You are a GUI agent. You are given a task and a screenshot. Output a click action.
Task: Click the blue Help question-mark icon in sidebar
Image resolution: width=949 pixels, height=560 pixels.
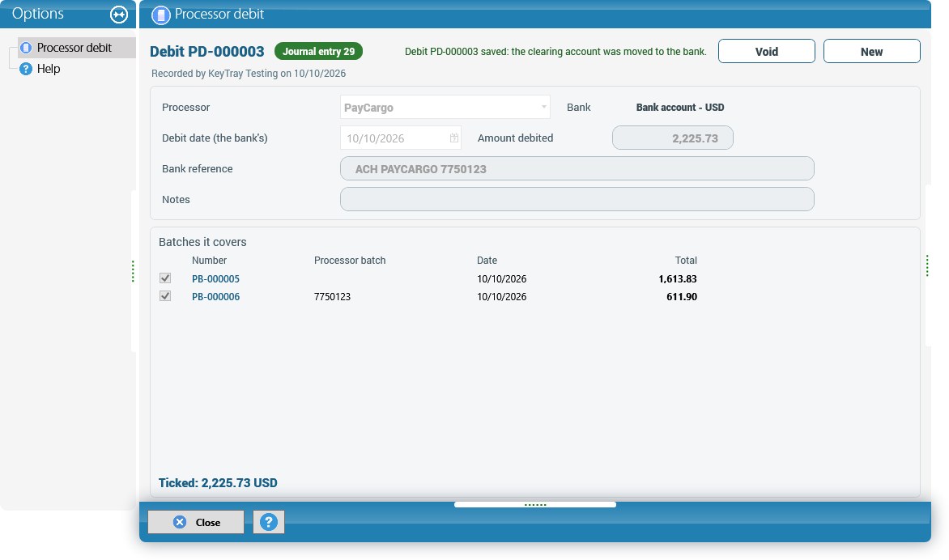(25, 69)
